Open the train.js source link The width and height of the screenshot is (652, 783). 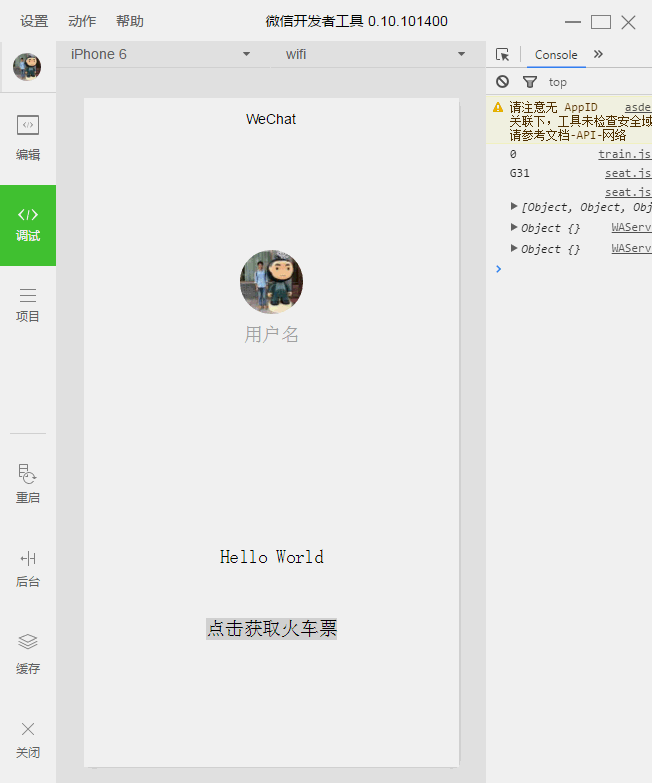click(x=624, y=154)
